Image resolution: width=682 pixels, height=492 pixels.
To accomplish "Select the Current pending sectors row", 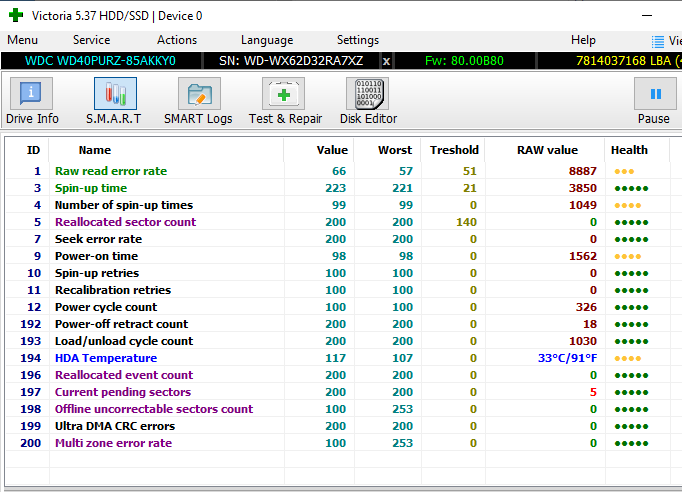I will pyautogui.click(x=123, y=392).
